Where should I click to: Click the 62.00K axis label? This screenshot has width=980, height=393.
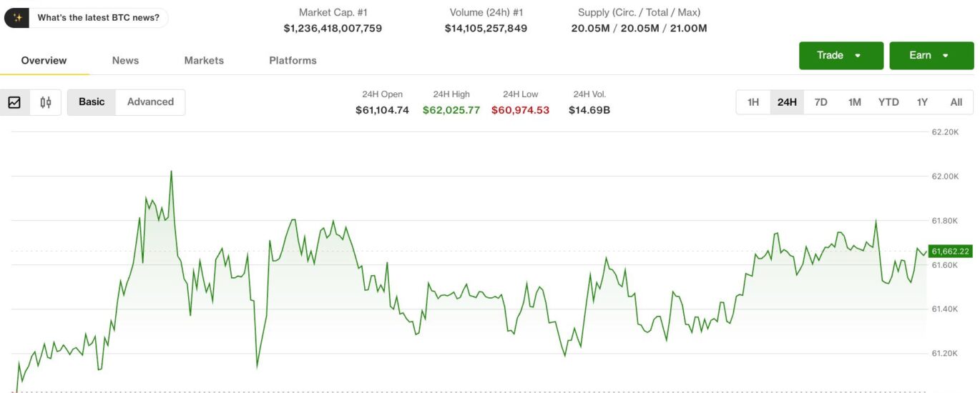[944, 176]
